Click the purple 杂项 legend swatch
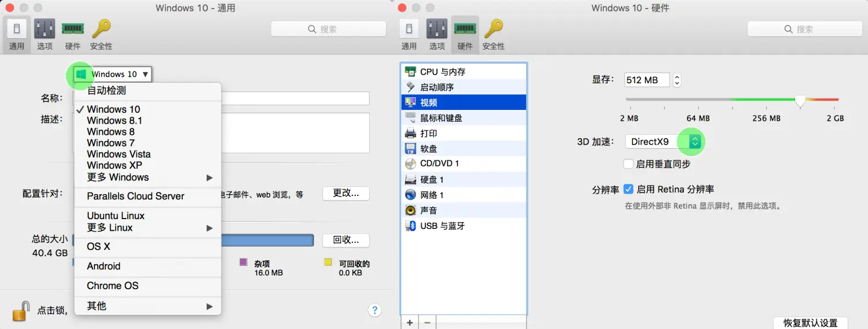Viewport: 868px width, 329px height. click(244, 263)
